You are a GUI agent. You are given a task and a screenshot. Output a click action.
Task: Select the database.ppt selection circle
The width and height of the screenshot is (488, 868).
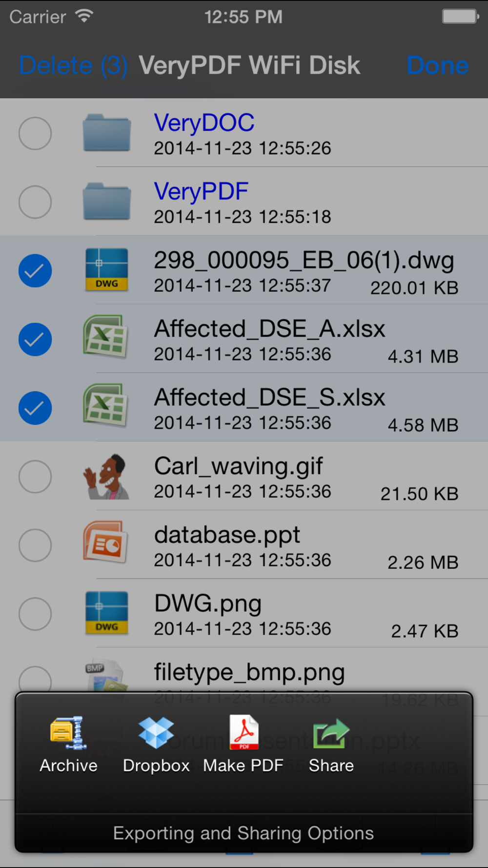(35, 545)
